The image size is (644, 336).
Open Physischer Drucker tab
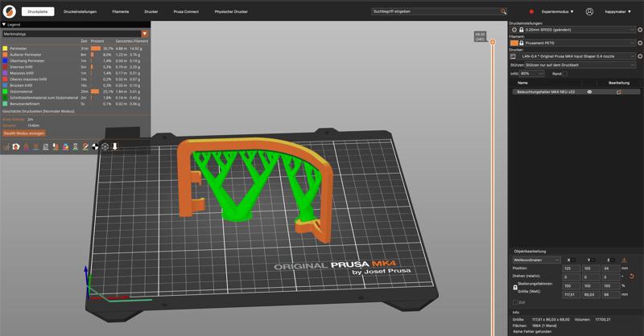tap(231, 12)
